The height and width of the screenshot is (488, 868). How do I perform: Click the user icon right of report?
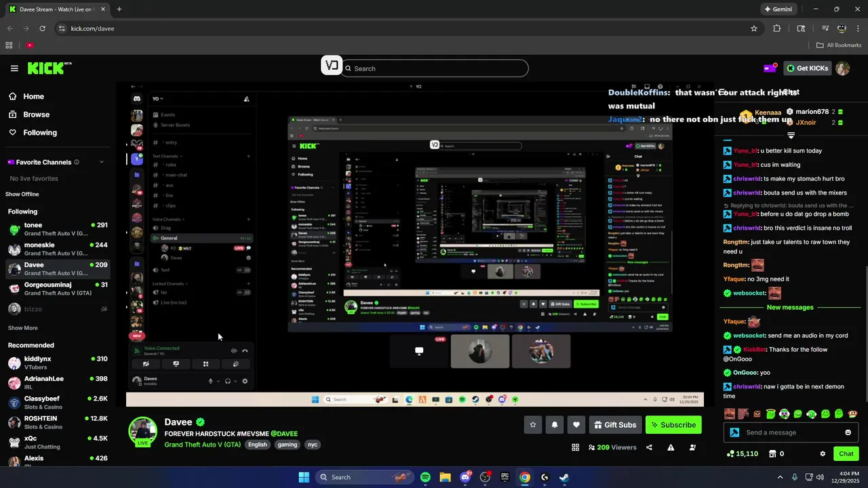coord(692,447)
